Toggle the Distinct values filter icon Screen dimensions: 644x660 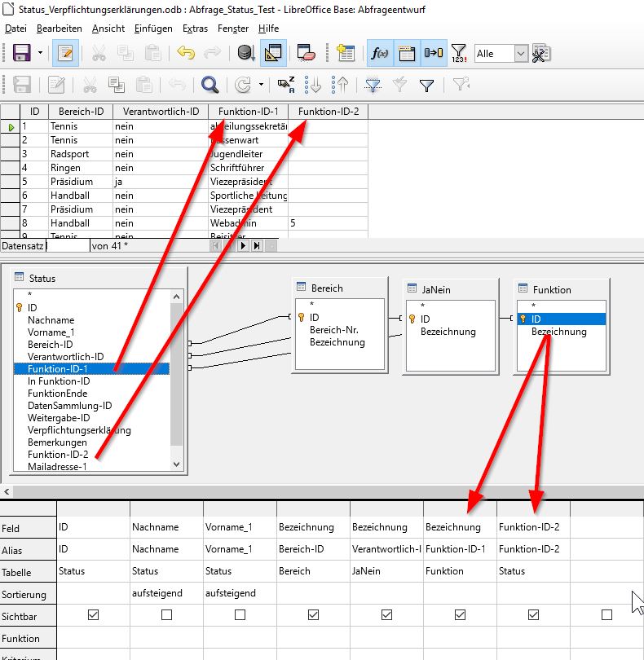(x=459, y=53)
